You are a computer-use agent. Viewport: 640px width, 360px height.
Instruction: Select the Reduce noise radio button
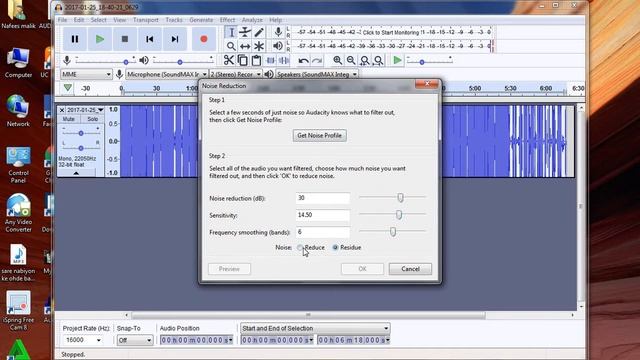click(300, 248)
